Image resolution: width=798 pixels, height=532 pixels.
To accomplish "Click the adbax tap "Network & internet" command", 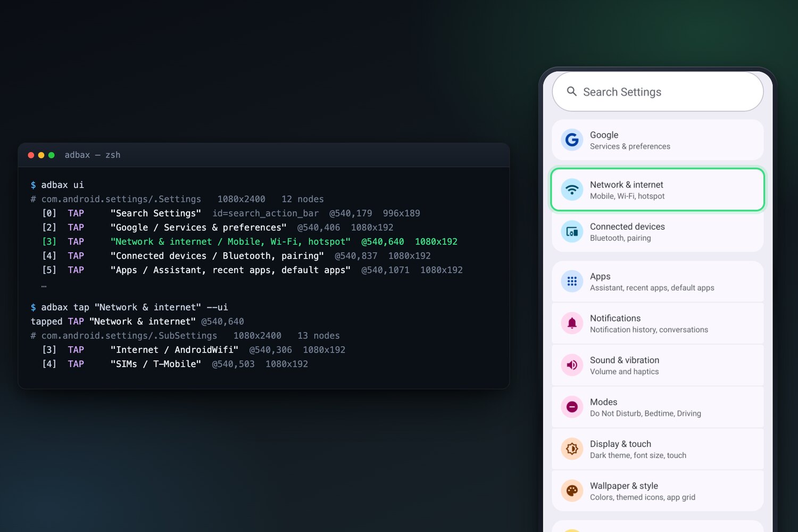I will (129, 307).
